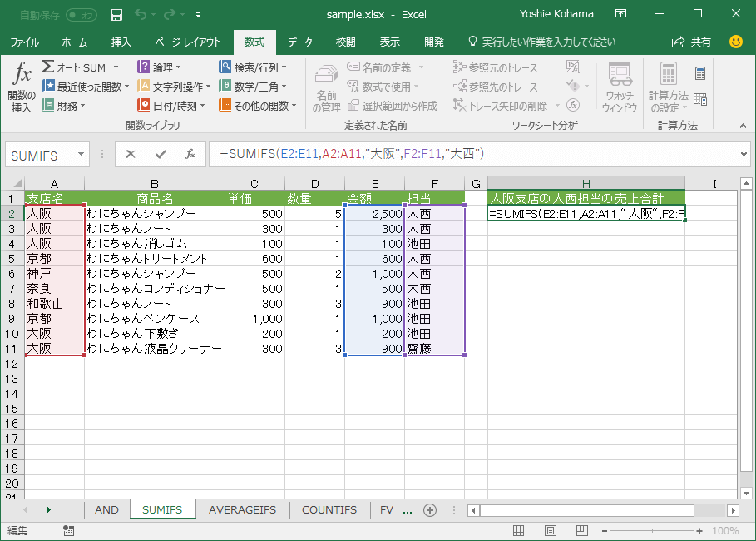Click the save icon in title bar

point(116,14)
